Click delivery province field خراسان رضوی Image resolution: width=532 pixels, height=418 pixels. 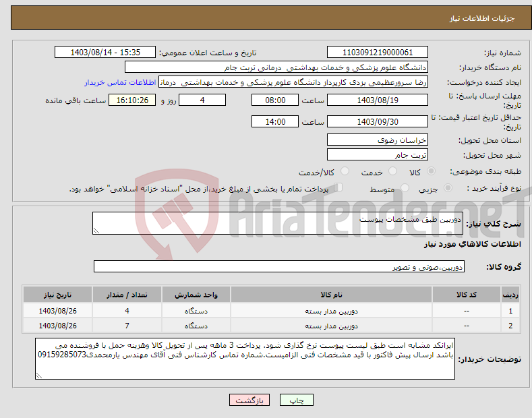coord(378,140)
